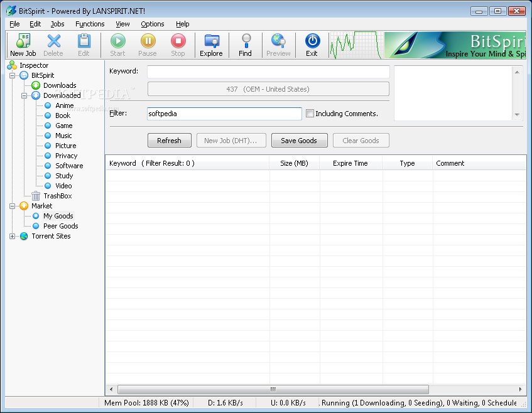Select the Privacy category in tree
This screenshot has width=532, height=413.
pos(66,156)
